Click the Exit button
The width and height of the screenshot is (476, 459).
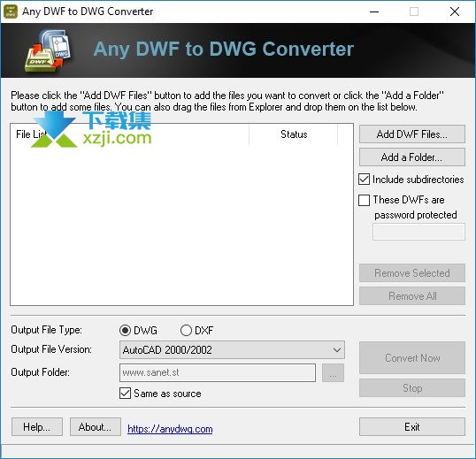(x=412, y=427)
